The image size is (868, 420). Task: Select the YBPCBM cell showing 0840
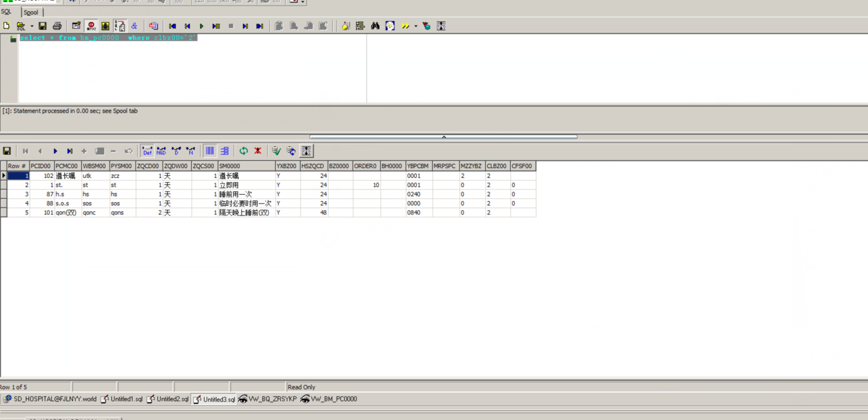419,213
